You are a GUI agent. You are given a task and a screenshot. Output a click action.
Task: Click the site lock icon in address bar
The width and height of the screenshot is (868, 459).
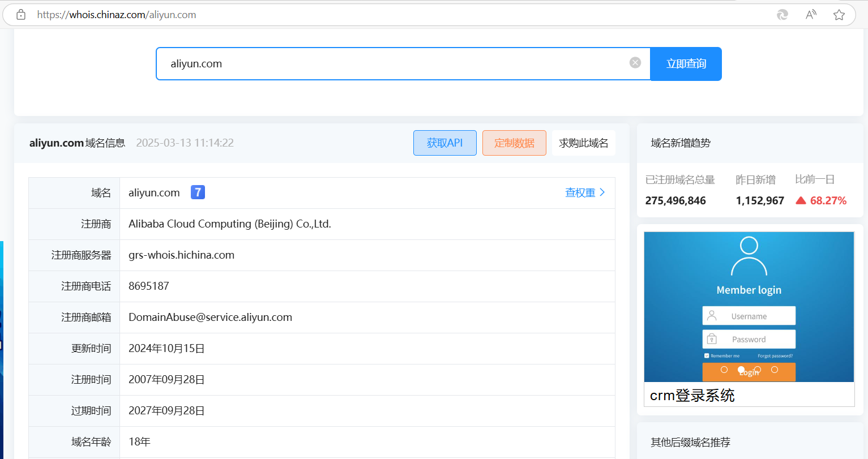coord(21,15)
